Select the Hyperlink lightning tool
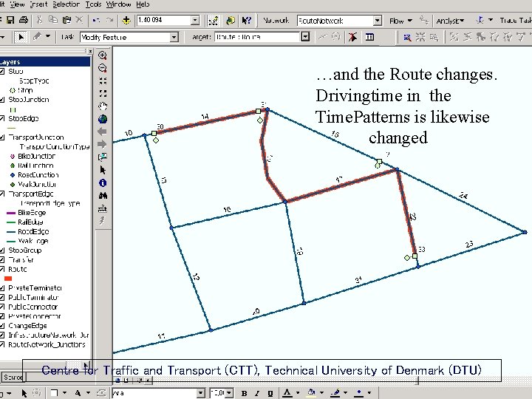The height and width of the screenshot is (399, 532). point(103,221)
